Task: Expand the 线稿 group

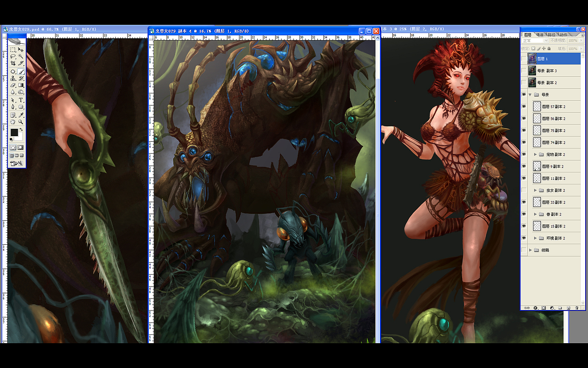Action: pos(531,250)
